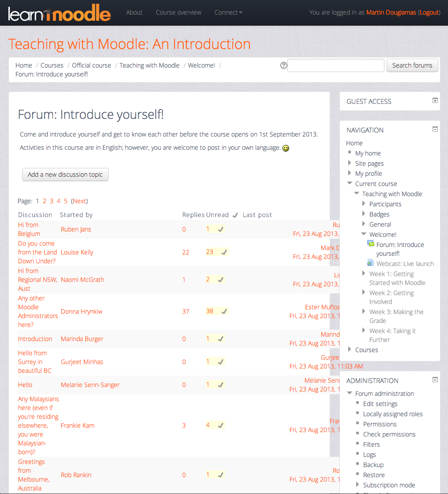Mark Naomi McGrath's discussion as read
This screenshot has width=448, height=494.
(x=221, y=279)
